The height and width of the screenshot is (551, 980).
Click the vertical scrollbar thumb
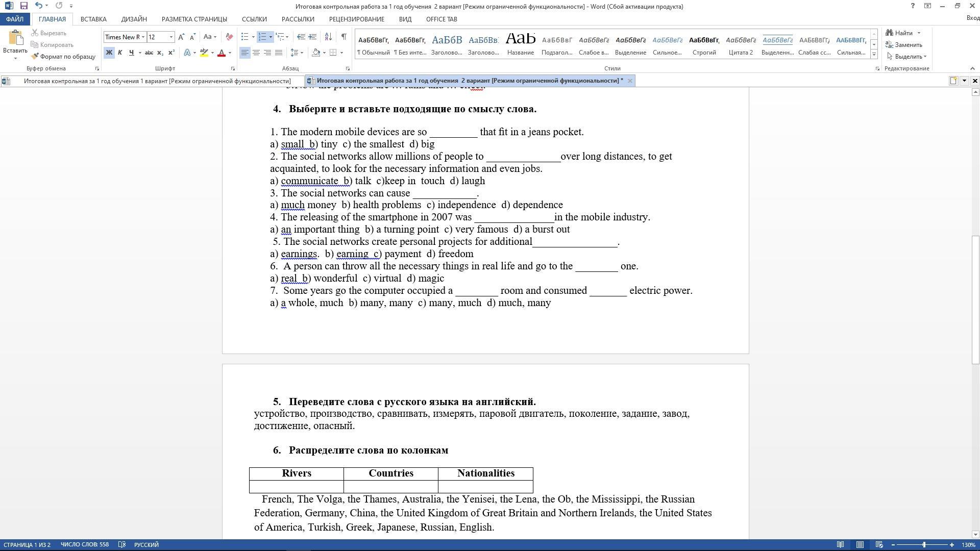[975, 300]
